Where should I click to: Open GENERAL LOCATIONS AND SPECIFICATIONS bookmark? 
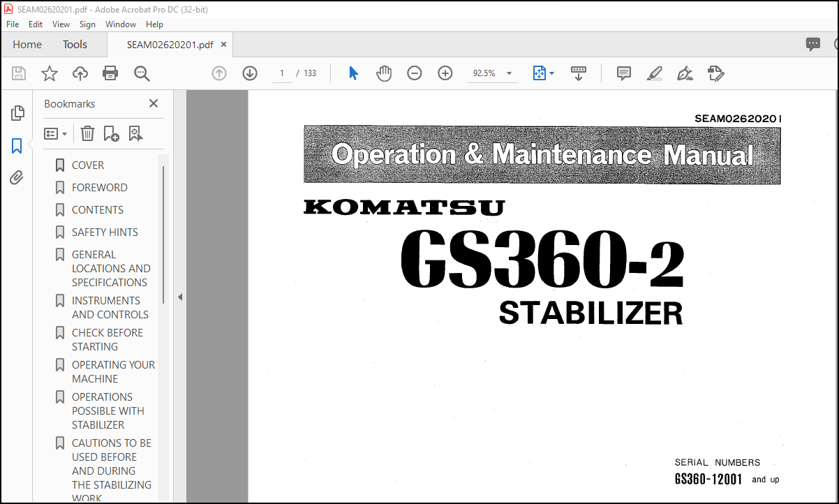click(x=110, y=269)
